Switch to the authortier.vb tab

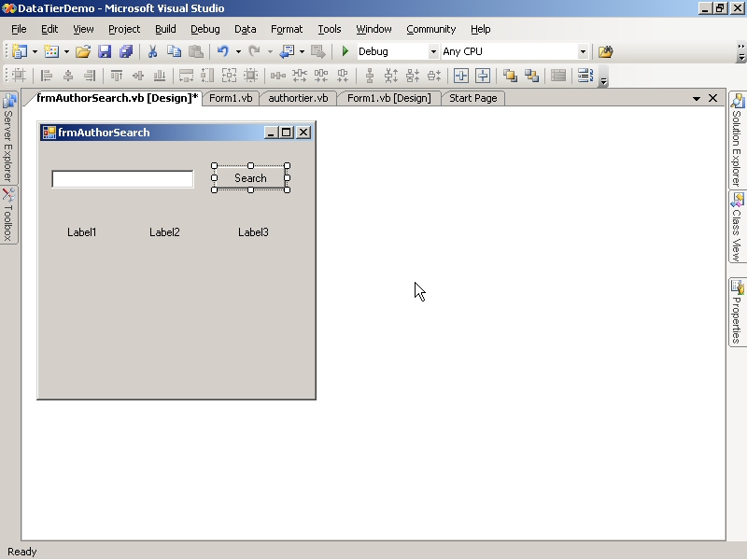tap(298, 98)
